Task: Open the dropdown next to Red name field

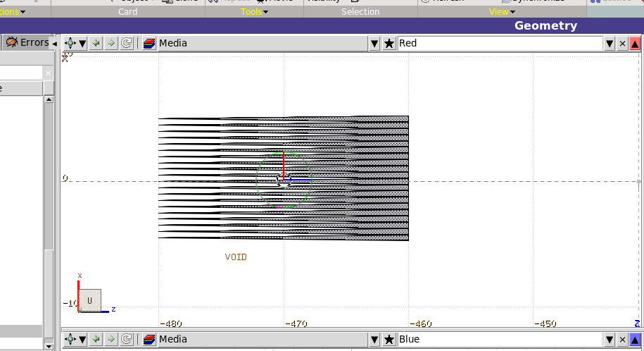Action: pos(610,43)
